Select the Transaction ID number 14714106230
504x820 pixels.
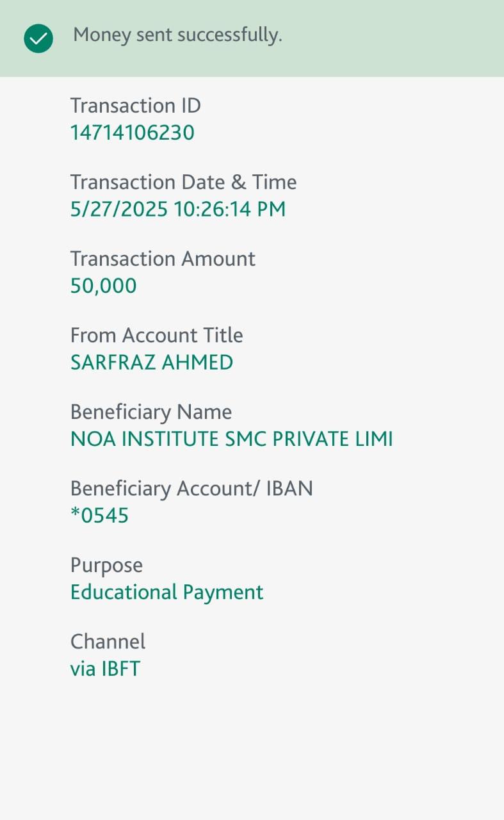pos(132,133)
